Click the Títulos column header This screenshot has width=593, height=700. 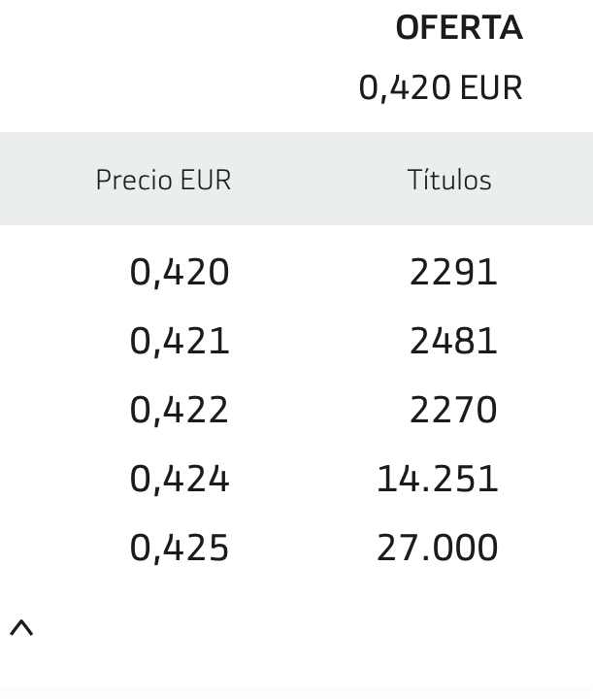click(x=449, y=180)
